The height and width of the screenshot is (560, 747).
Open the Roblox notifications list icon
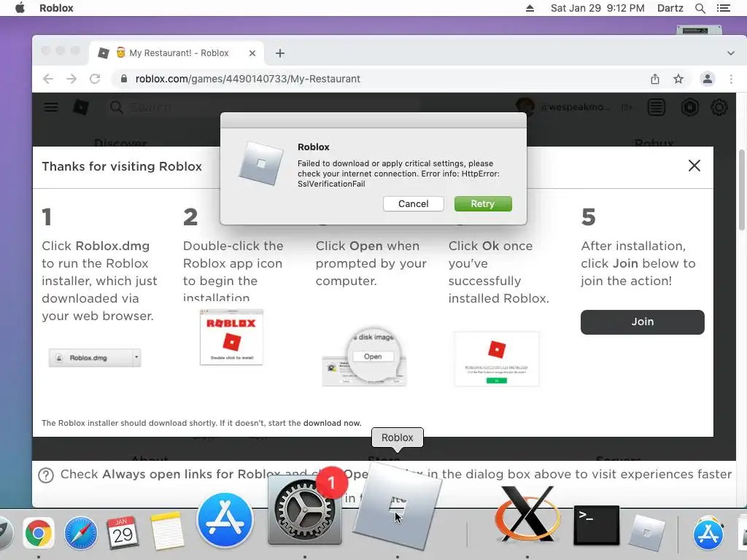tap(656, 107)
